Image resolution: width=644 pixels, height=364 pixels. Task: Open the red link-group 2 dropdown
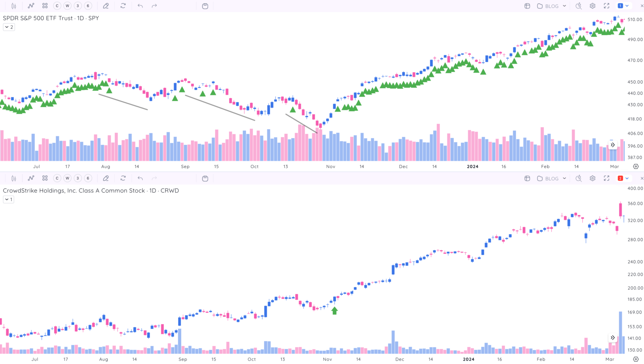click(623, 178)
